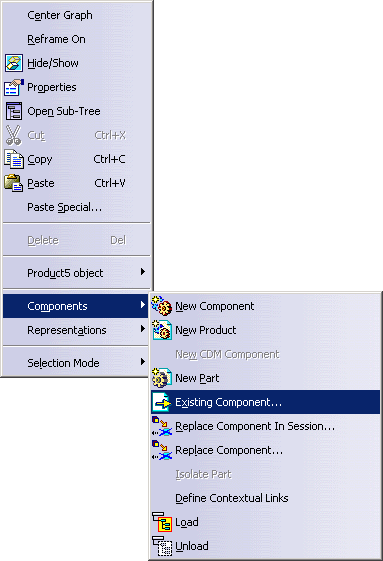Image resolution: width=383 pixels, height=561 pixels.
Task: Choose Reframe On from context menu
Action: click(76, 39)
